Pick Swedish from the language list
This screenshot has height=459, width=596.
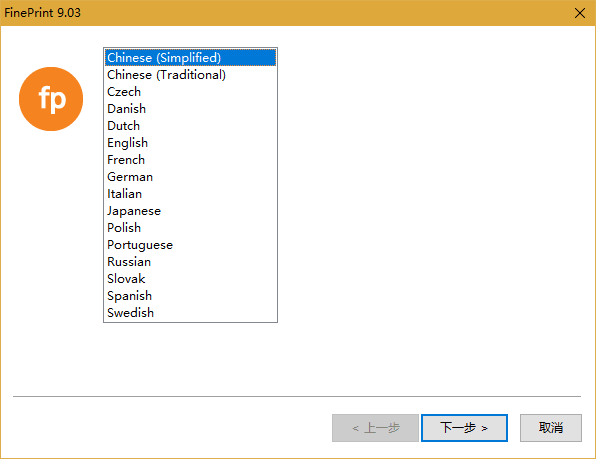[190, 313]
